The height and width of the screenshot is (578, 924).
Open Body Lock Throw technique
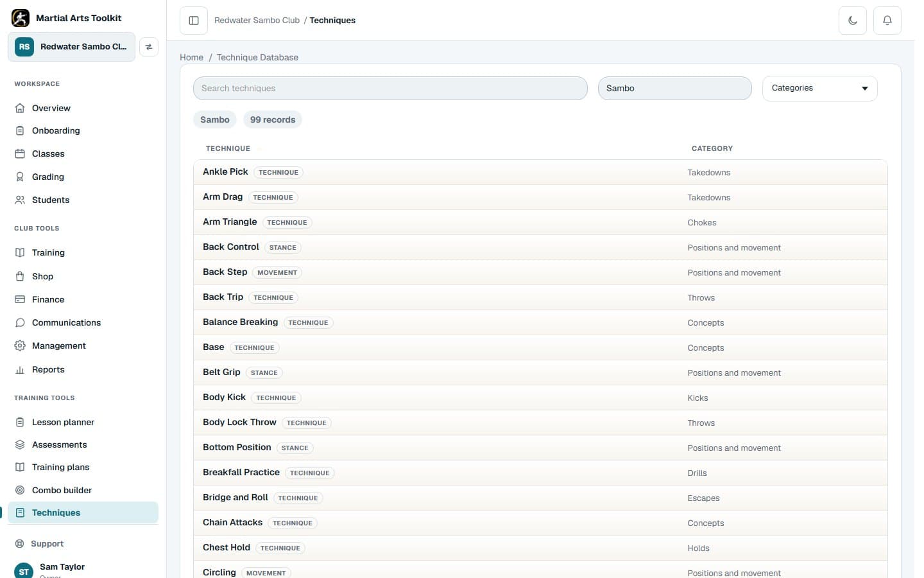point(540,423)
